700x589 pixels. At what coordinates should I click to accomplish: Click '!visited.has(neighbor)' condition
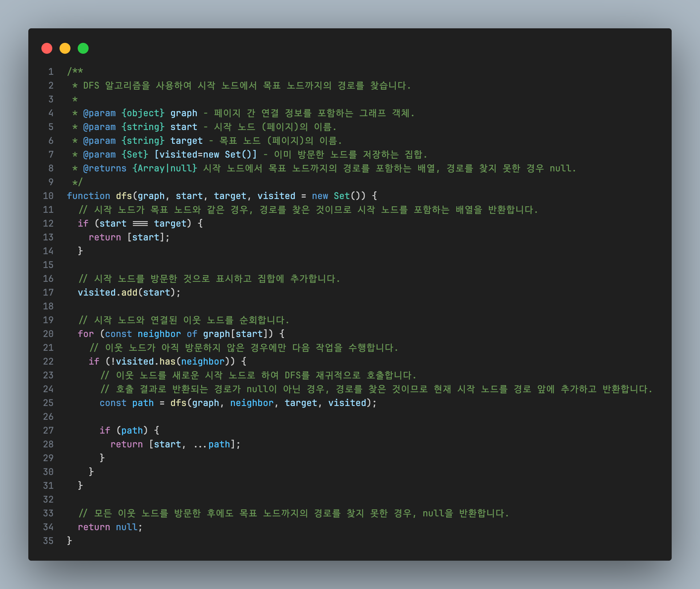tap(170, 362)
